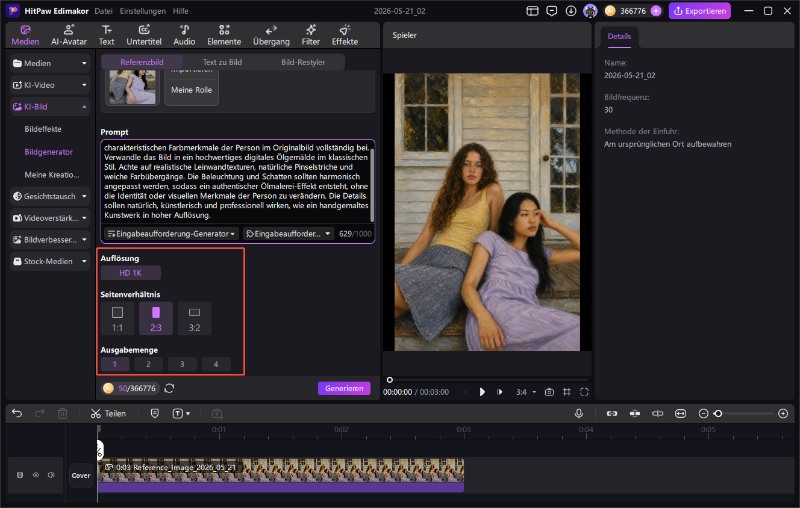This screenshot has height=508, width=800.
Task: Open the Eingabeaufforderung-Generator dropdown
Action: (171, 234)
